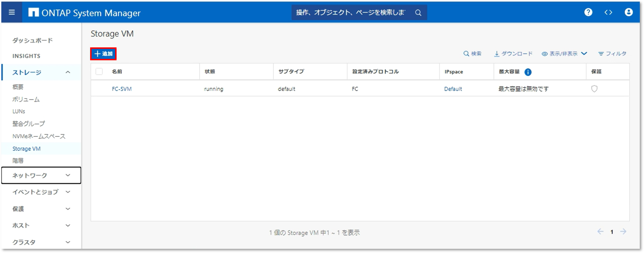Open ボリューム page

(x=26, y=99)
